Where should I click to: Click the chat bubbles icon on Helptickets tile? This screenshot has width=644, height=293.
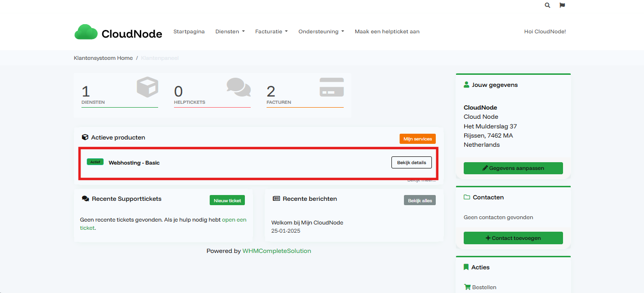[x=239, y=87]
